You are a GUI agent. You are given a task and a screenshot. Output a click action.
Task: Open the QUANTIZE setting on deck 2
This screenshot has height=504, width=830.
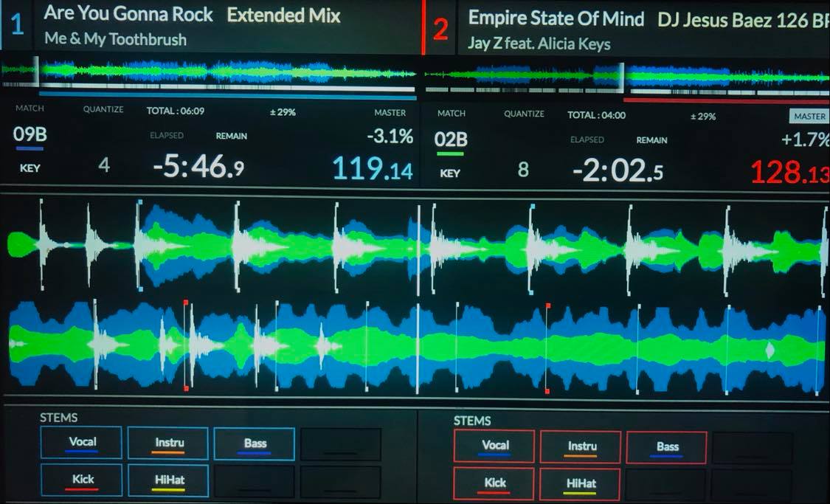tap(524, 114)
